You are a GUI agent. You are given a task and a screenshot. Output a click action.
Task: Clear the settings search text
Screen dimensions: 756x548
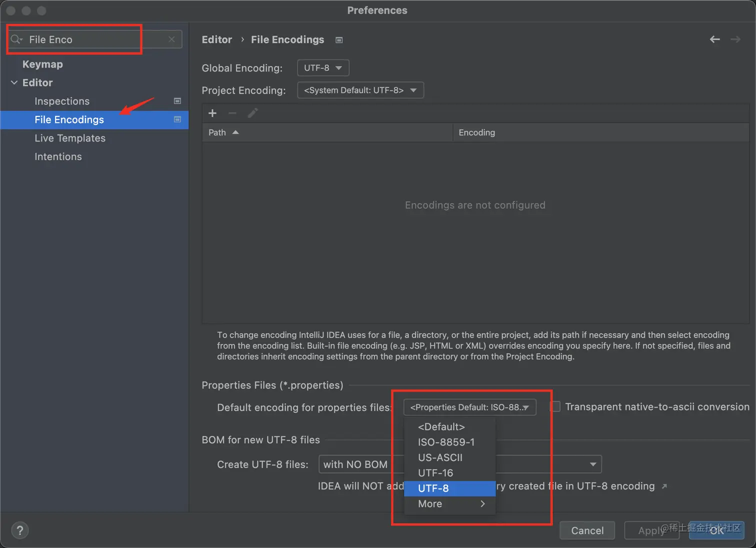(171, 39)
